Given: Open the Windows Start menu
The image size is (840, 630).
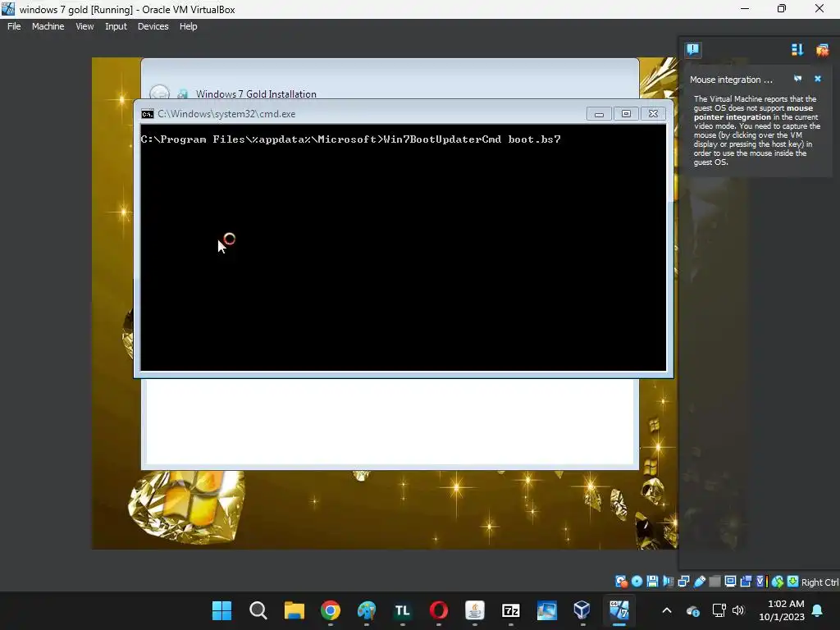Looking at the screenshot, I should (221, 610).
